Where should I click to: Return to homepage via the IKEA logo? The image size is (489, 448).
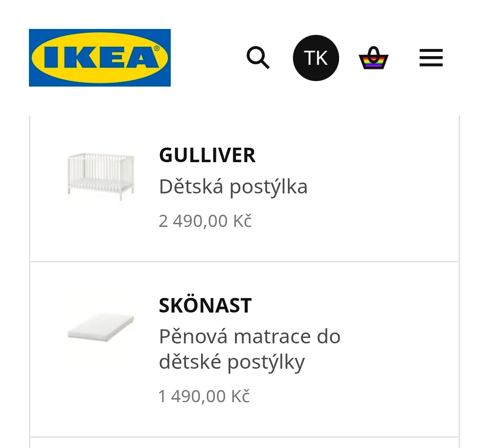pos(100,58)
